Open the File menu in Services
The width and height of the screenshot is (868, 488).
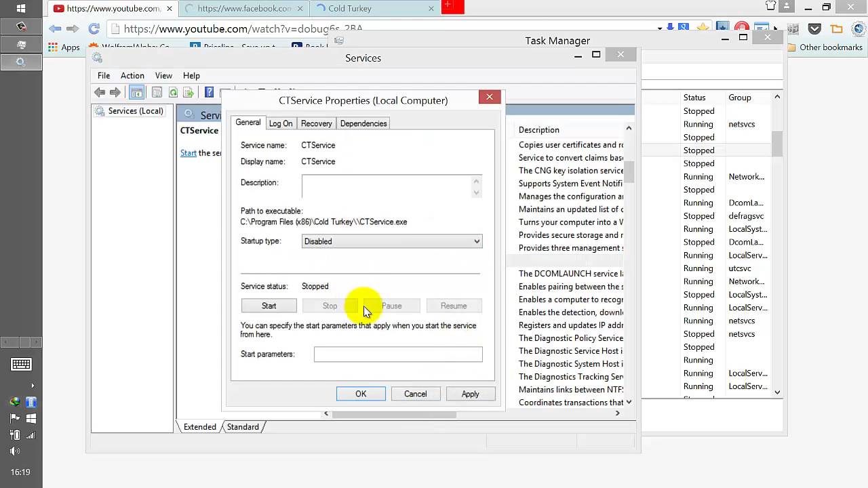(104, 75)
